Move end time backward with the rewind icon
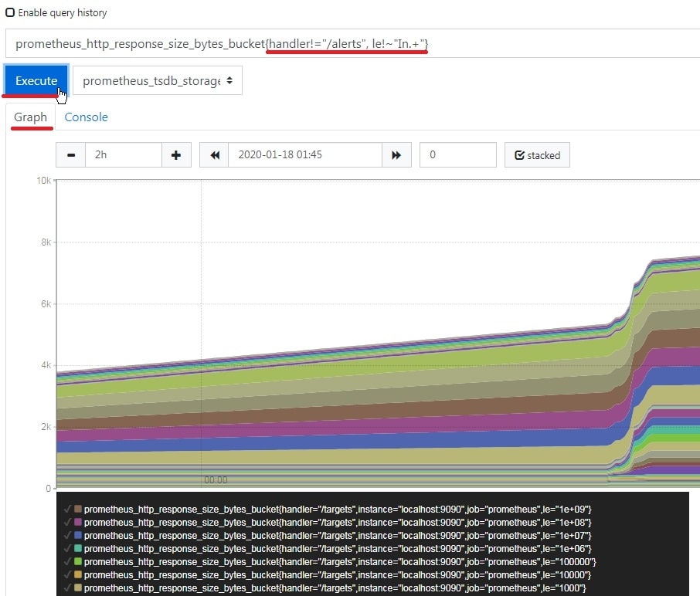This screenshot has height=596, width=700. 214,155
